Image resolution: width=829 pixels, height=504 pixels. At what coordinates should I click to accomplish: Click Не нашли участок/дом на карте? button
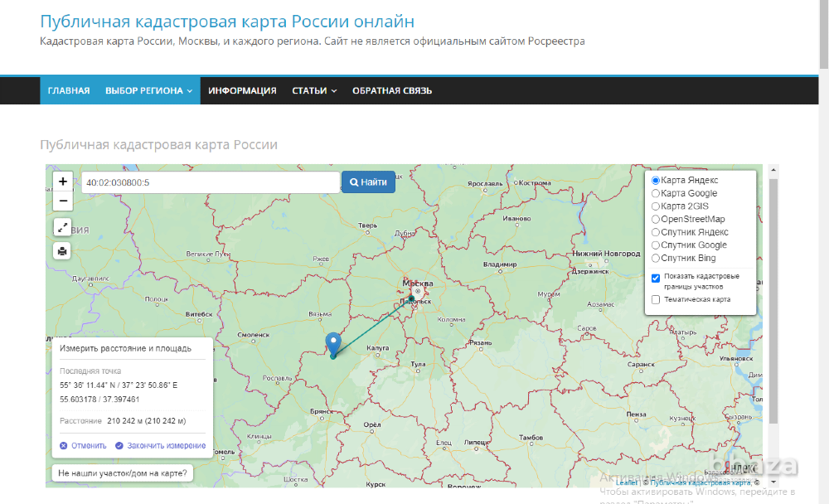(123, 472)
